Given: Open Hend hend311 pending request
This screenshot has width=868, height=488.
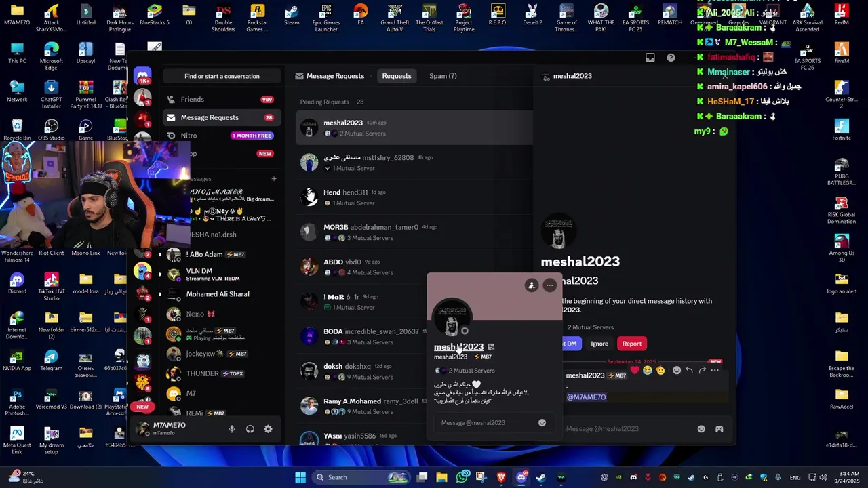Looking at the screenshot, I should [414, 197].
